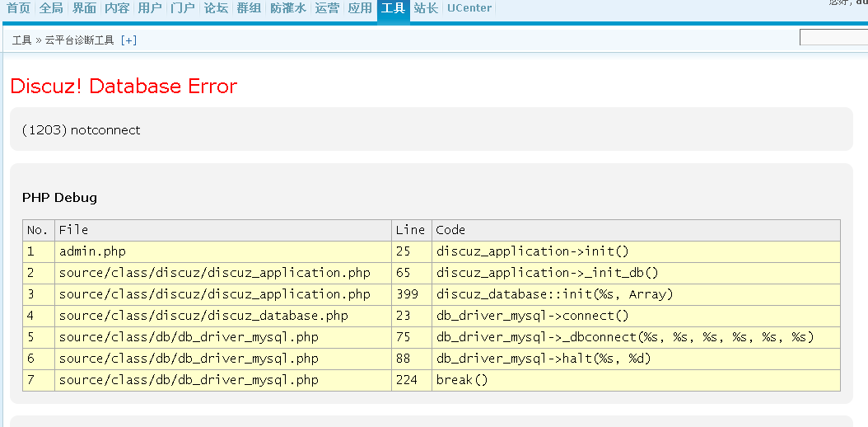Switch to the 论坛 tab
This screenshot has width=868, height=427.
(215, 8)
